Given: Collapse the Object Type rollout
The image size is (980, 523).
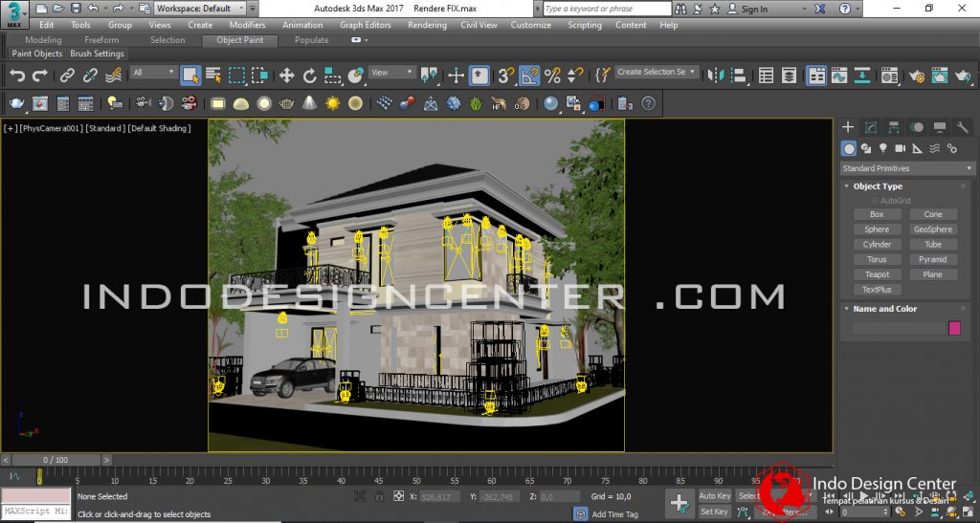Looking at the screenshot, I should coord(847,186).
